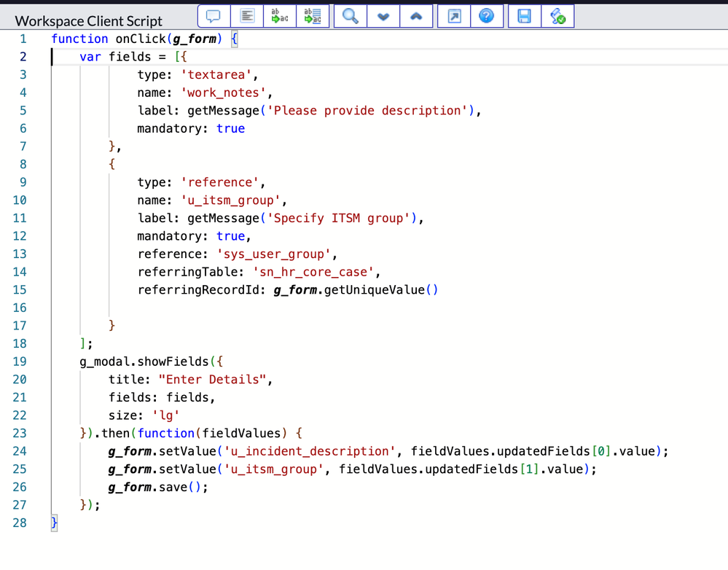Open the Replace All tool
The image size is (728, 570).
tap(313, 16)
